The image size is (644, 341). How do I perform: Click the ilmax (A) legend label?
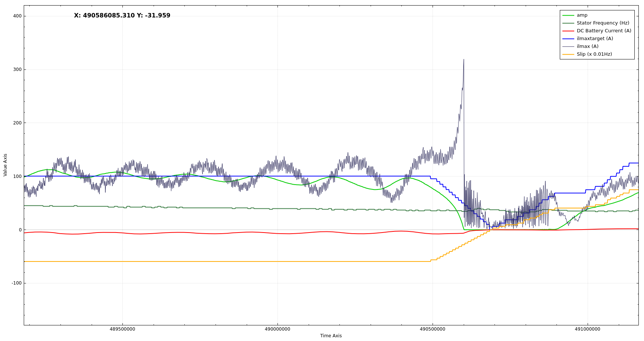pyautogui.click(x=587, y=46)
